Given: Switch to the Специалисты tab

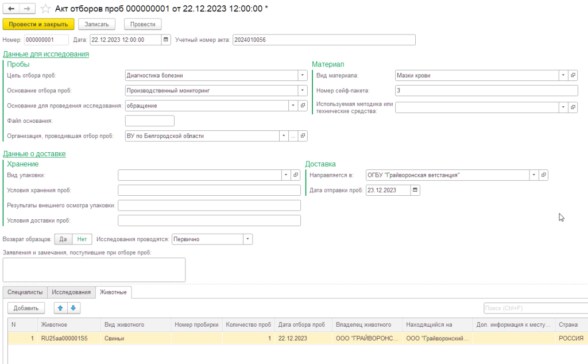Looking at the screenshot, I should (x=25, y=292).
